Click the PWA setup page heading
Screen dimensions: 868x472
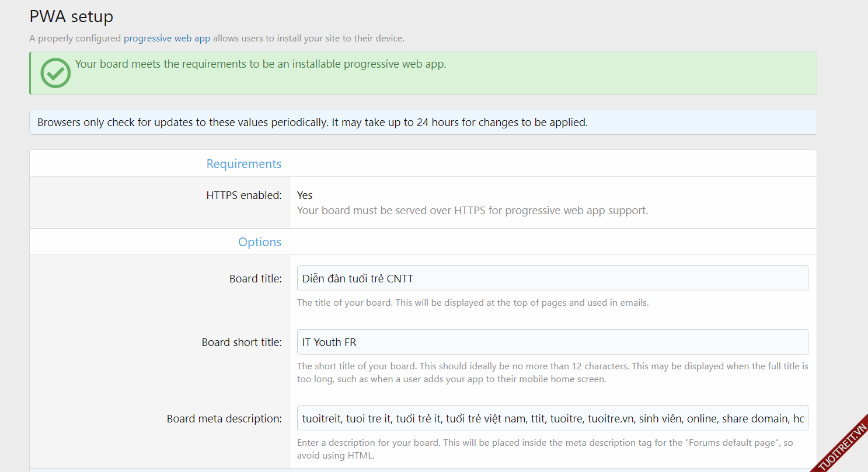[71, 16]
